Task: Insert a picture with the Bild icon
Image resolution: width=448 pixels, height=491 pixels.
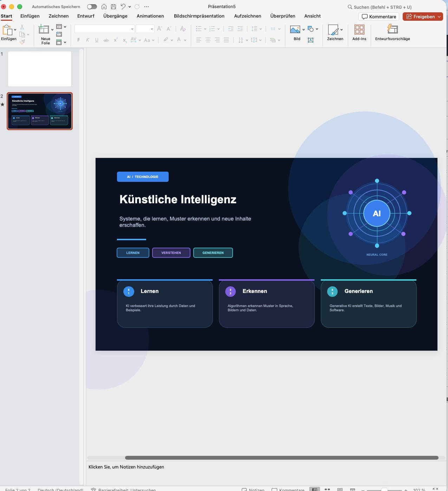Action: tap(295, 30)
